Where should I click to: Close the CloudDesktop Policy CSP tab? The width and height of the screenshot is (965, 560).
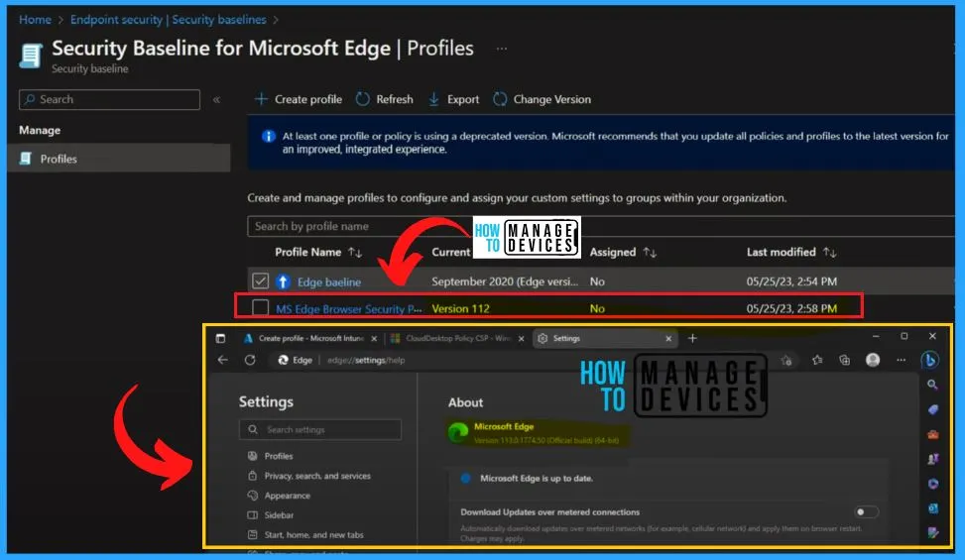point(521,339)
